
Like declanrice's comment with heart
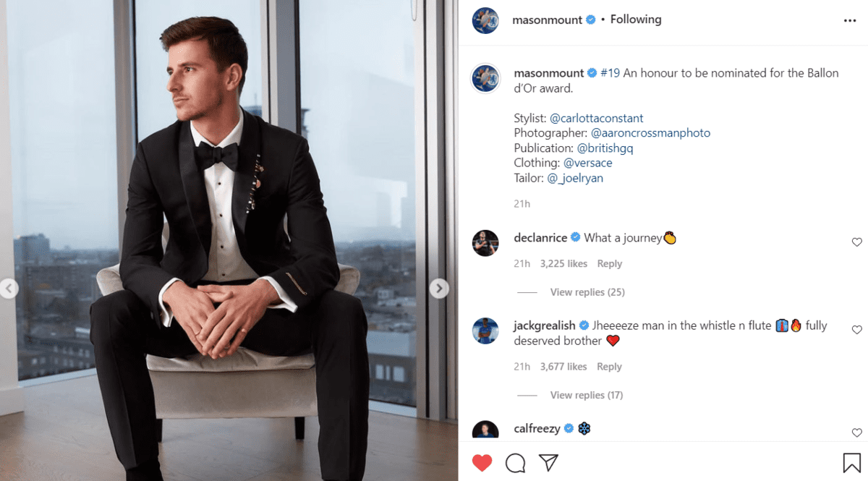pos(856,242)
